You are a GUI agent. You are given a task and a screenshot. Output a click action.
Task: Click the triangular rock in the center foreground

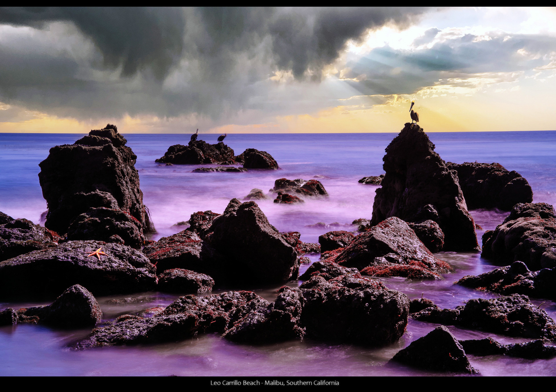pos(249,240)
